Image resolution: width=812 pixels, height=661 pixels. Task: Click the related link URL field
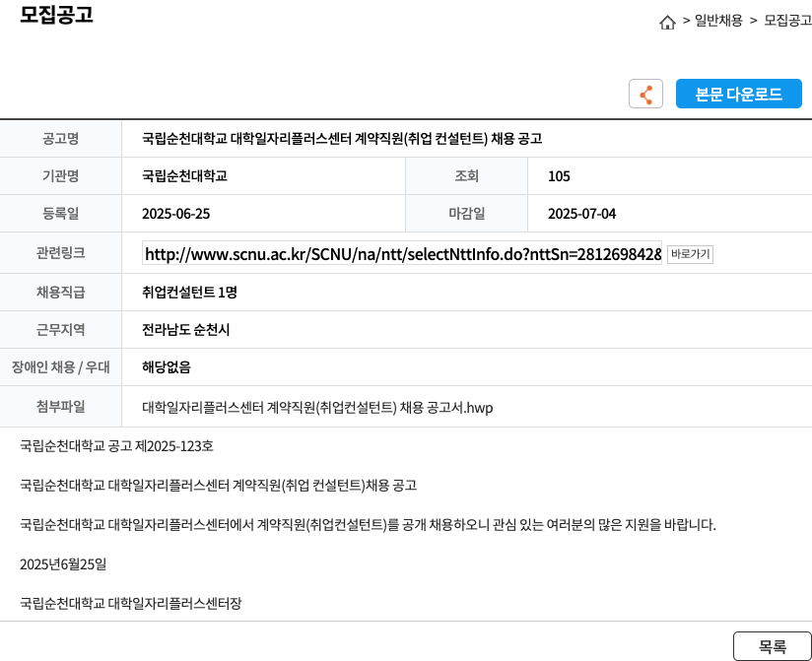tap(402, 254)
